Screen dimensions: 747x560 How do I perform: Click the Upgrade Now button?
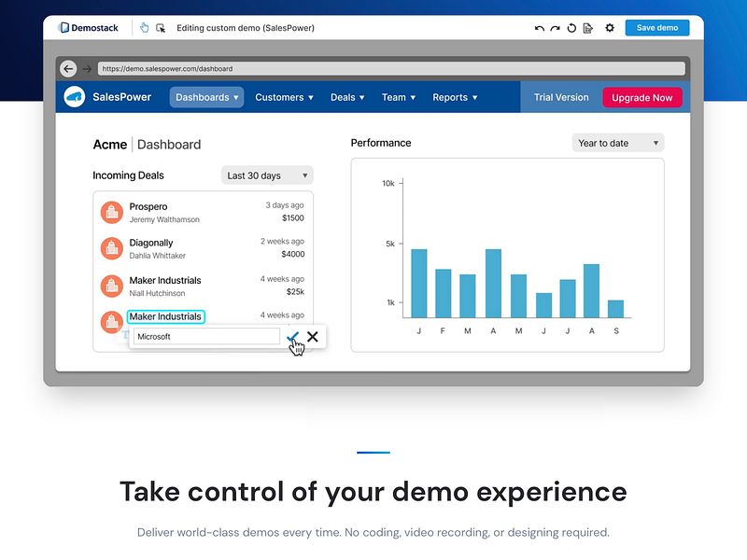[x=641, y=98]
